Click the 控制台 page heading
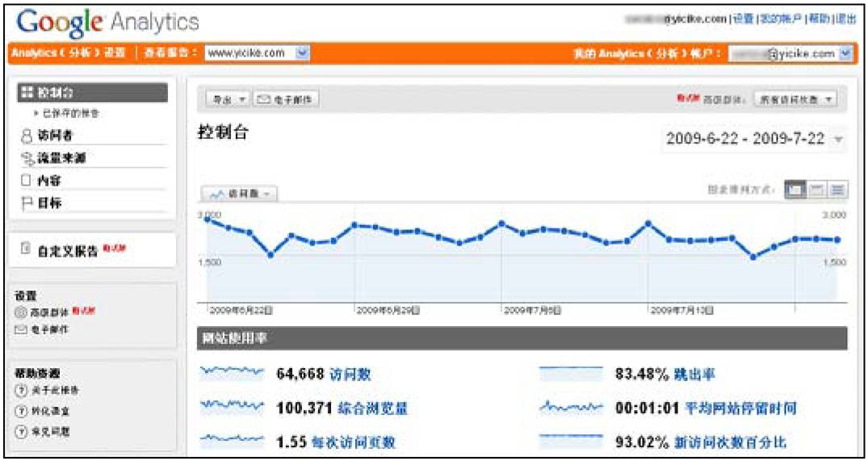Image resolution: width=868 pixels, height=461 pixels. tap(224, 132)
